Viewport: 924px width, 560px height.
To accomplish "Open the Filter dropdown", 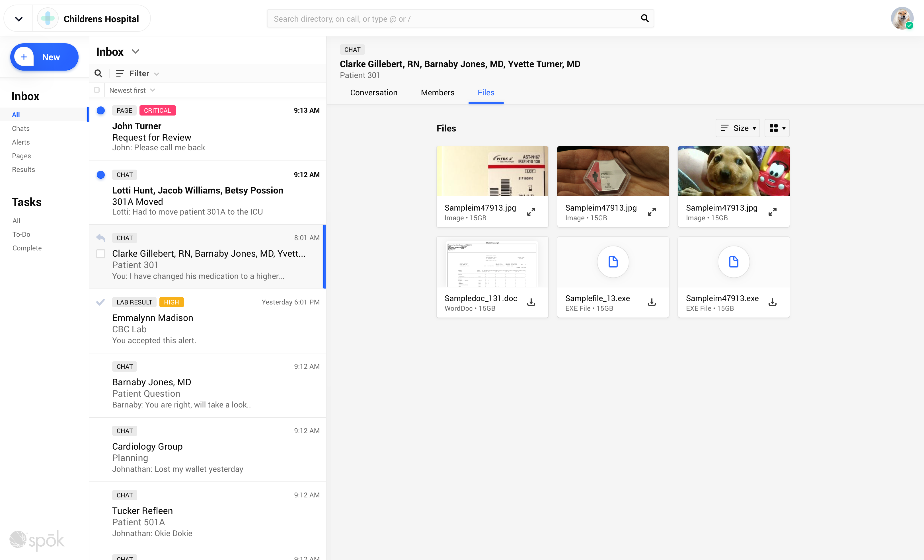I will tap(137, 73).
